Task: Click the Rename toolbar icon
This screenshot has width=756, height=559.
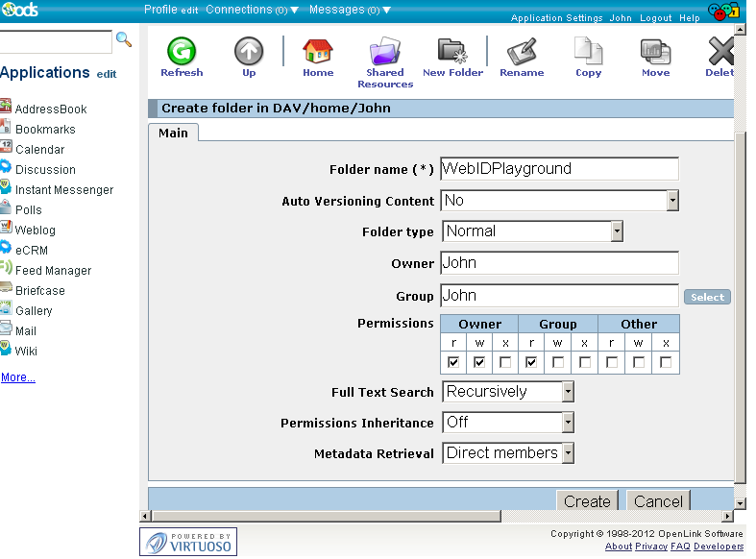Action: 521,52
